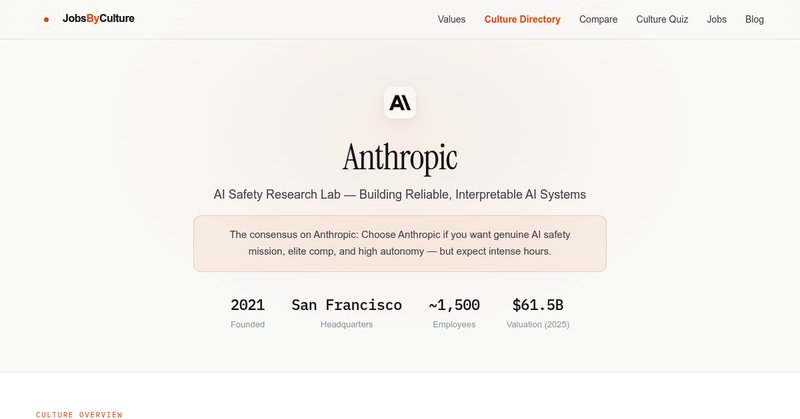Click the ~1,500 employees figure
The image size is (800, 419).
[454, 305]
